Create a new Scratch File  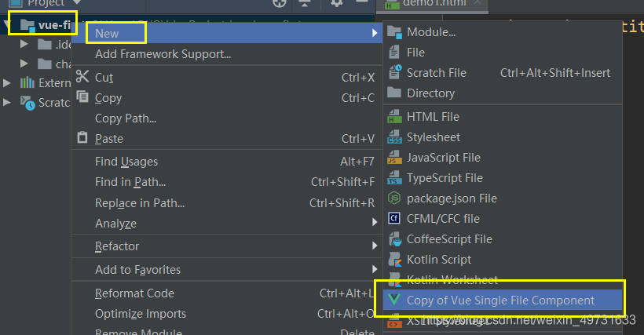tap(436, 73)
